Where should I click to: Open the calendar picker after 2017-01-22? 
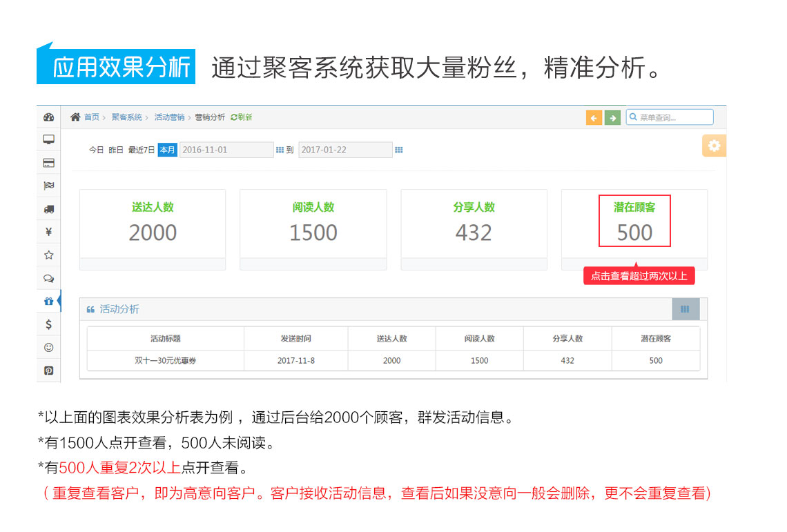coord(399,149)
